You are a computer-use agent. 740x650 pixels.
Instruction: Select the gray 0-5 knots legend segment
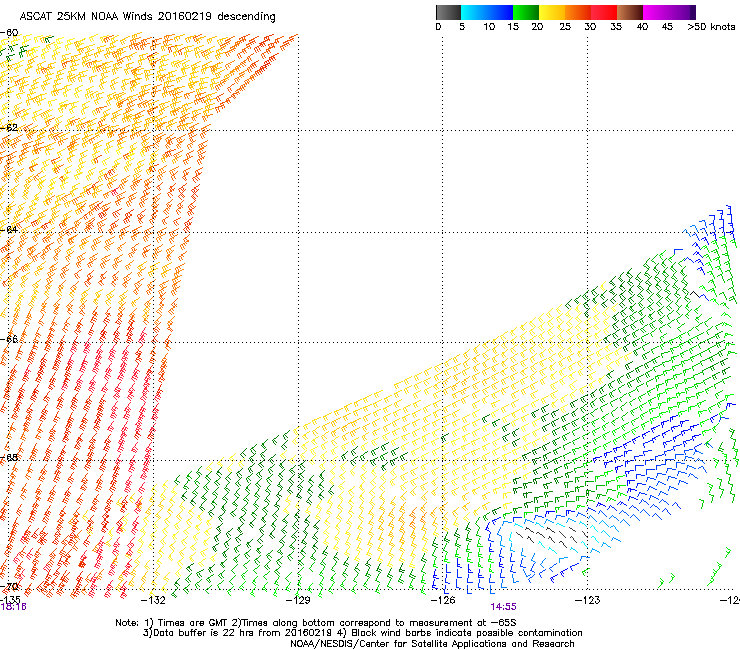tap(448, 12)
